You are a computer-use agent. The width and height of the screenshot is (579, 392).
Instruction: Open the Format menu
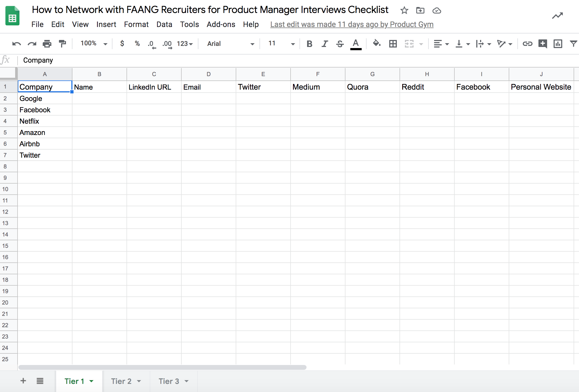(136, 24)
